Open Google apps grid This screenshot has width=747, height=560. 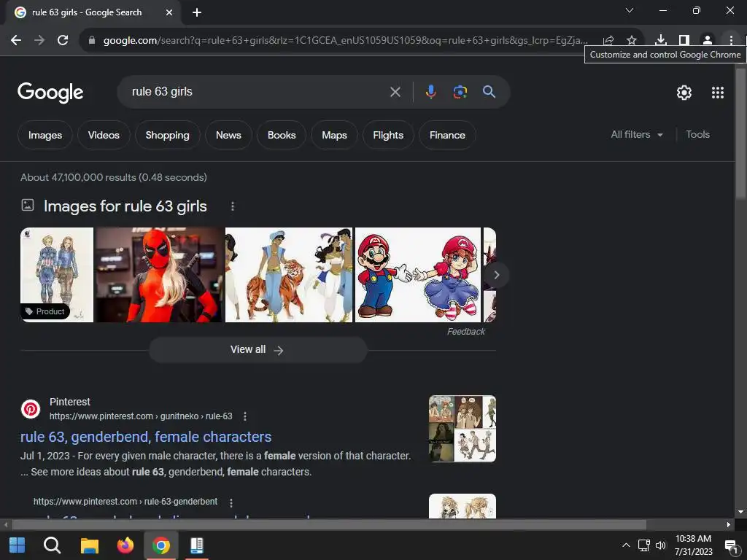(x=718, y=93)
